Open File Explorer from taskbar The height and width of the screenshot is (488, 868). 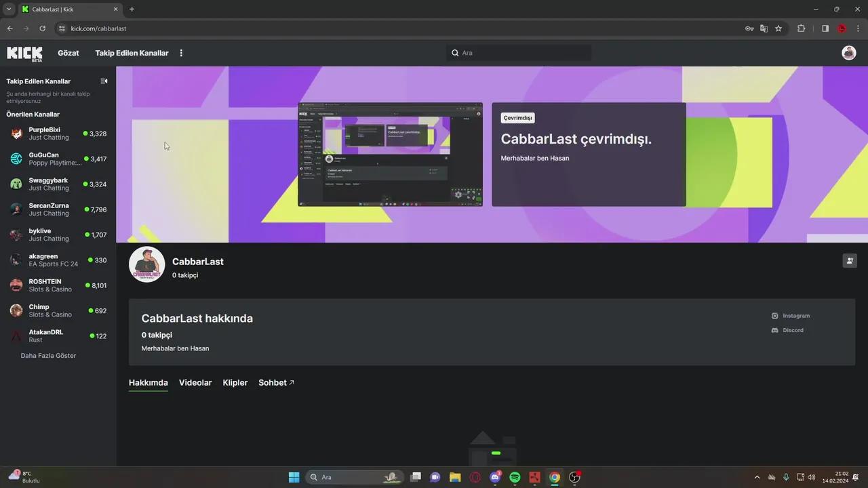(455, 477)
